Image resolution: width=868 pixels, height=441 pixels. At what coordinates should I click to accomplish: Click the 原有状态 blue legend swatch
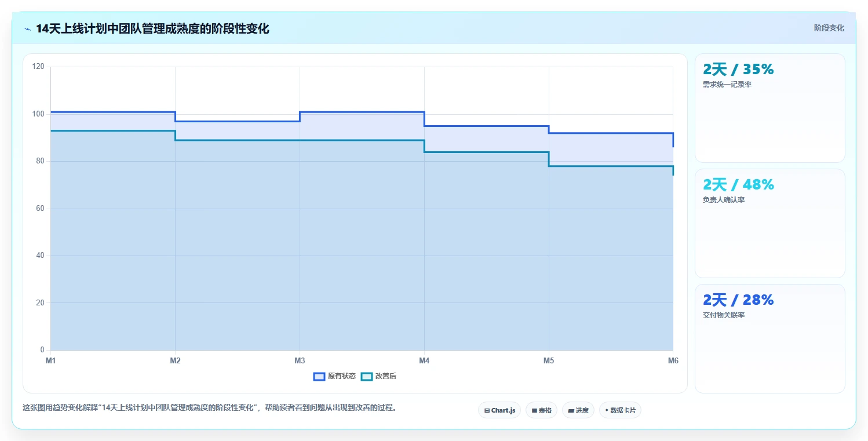tap(319, 376)
